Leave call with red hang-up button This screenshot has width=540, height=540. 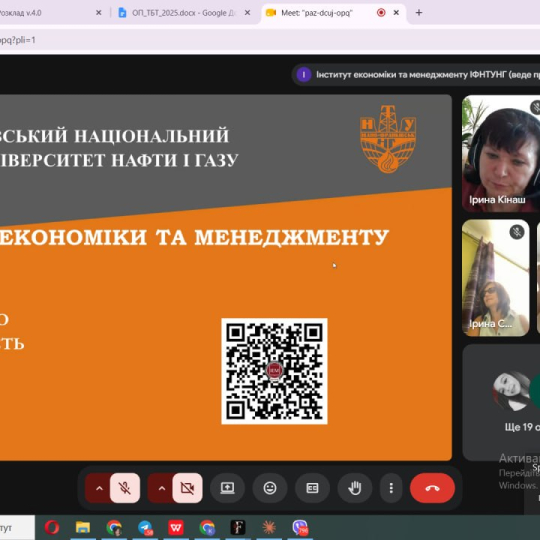[x=432, y=488]
